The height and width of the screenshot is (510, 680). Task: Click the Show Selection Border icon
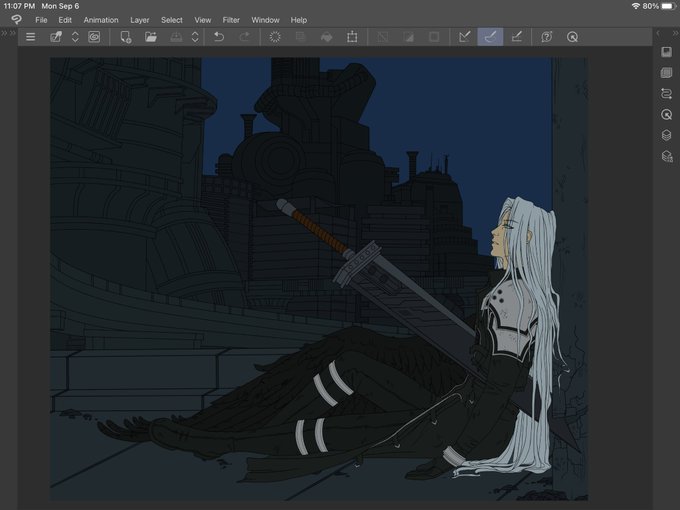[x=434, y=37]
